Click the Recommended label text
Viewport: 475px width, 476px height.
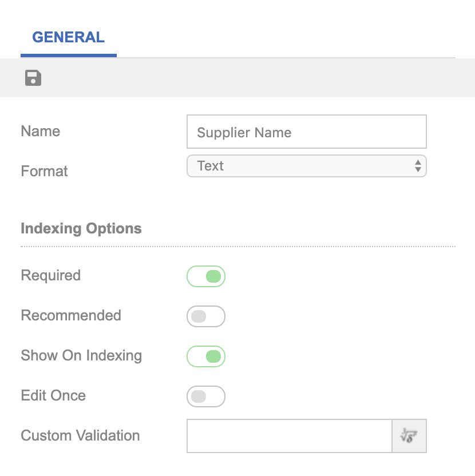[71, 316]
